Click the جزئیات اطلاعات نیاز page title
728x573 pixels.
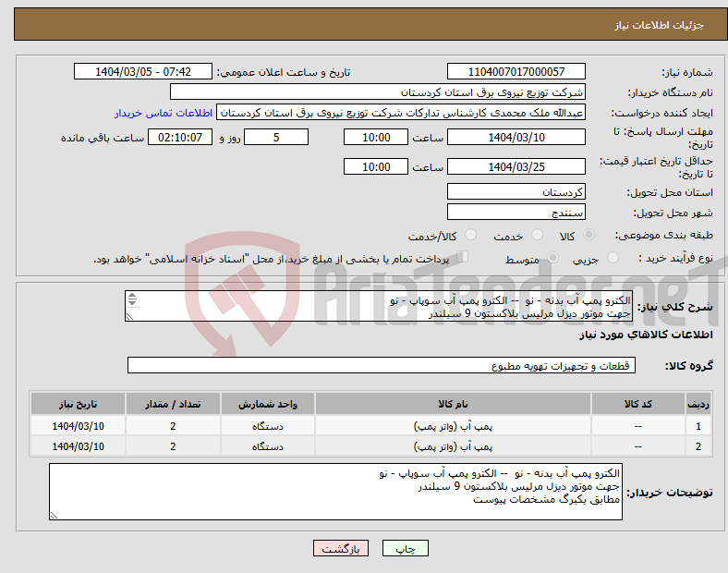[660, 25]
